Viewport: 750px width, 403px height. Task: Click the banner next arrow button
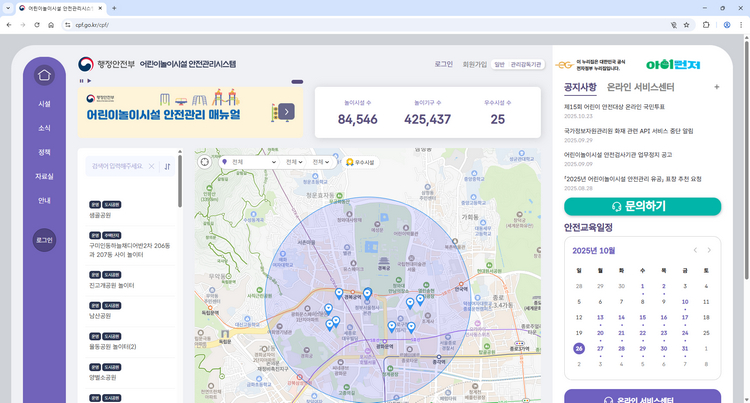click(287, 111)
